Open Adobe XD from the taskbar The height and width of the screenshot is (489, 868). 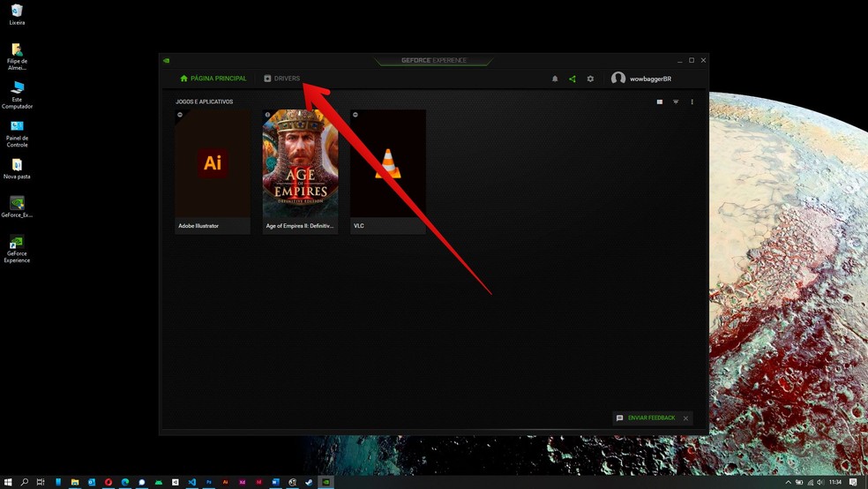[x=242, y=482]
